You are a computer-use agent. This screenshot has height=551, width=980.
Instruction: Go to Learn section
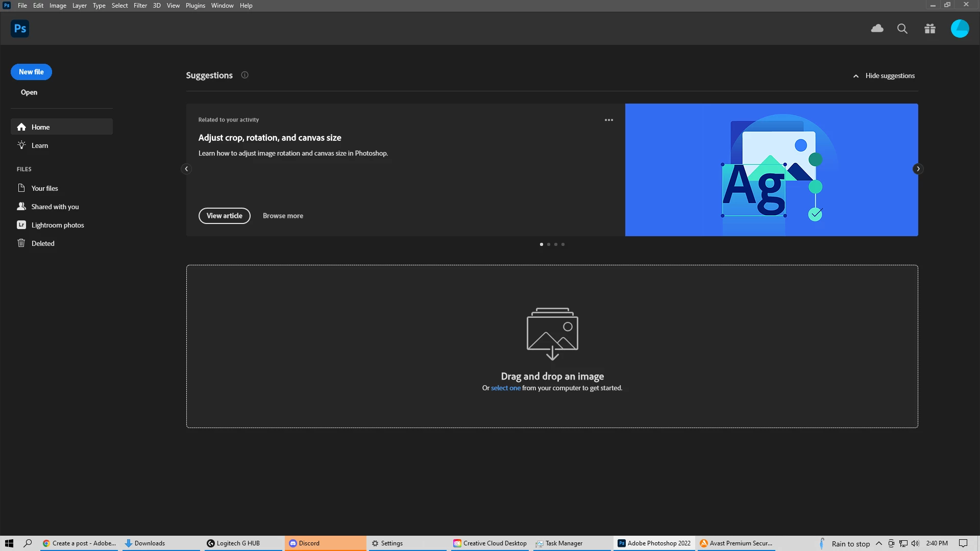pos(40,145)
